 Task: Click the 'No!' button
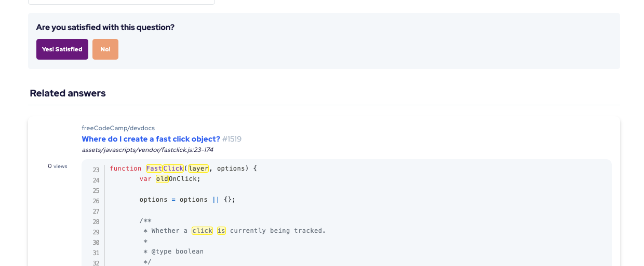point(105,49)
